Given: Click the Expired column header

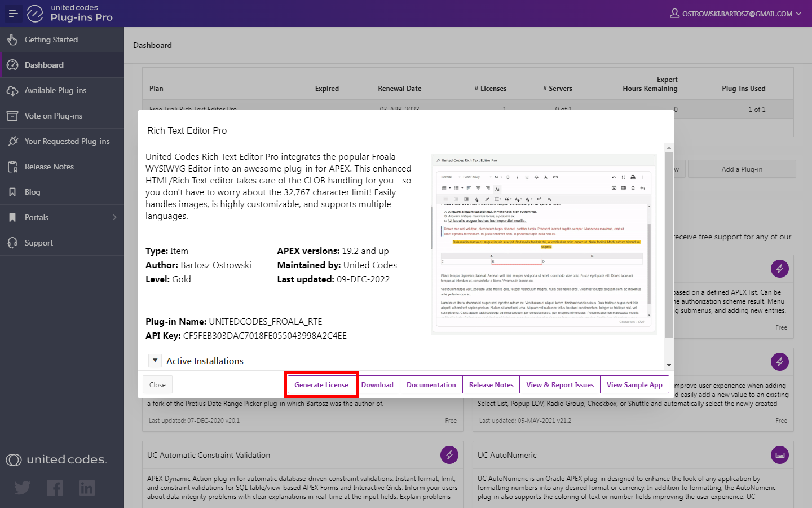Looking at the screenshot, I should tap(327, 89).
